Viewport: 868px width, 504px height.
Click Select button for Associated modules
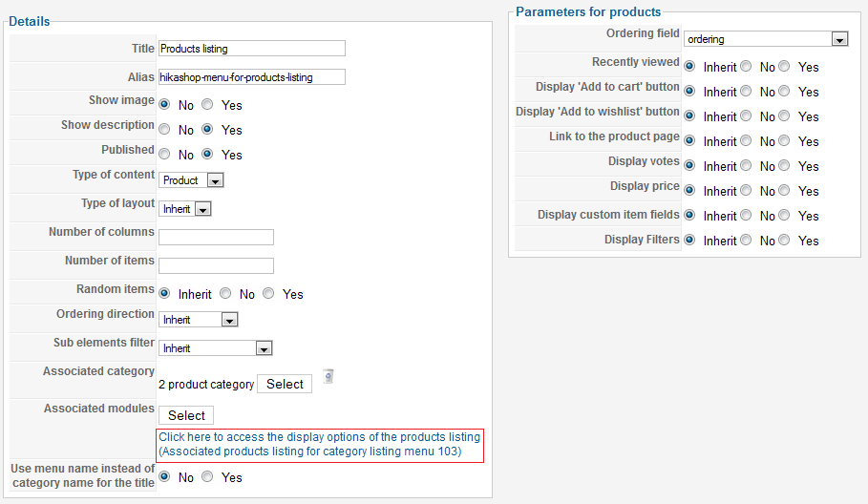pos(186,415)
